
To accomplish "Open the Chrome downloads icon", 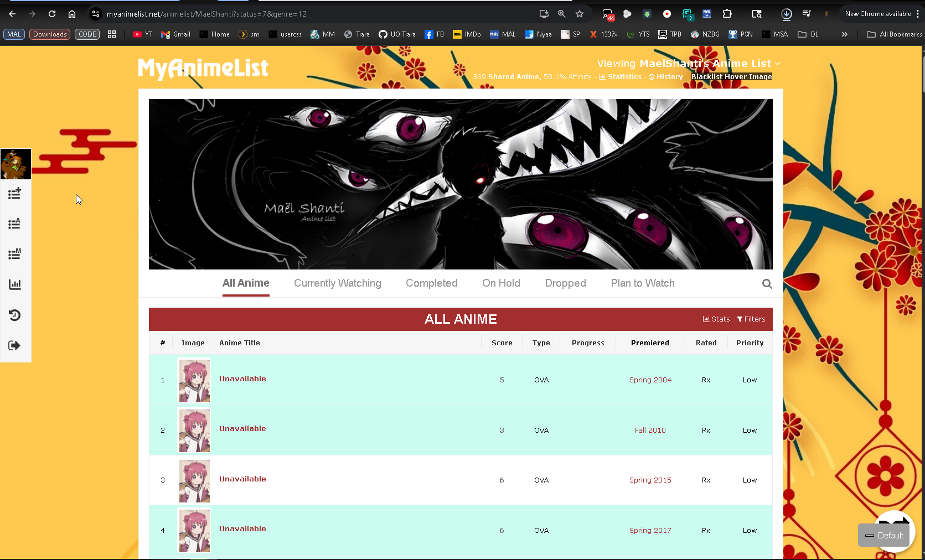I will [787, 14].
